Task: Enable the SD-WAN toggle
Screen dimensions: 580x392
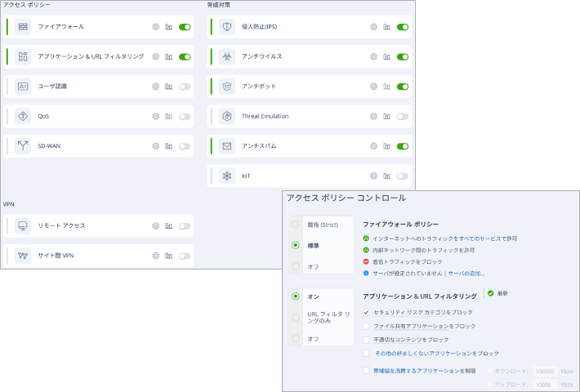Action: click(x=185, y=146)
